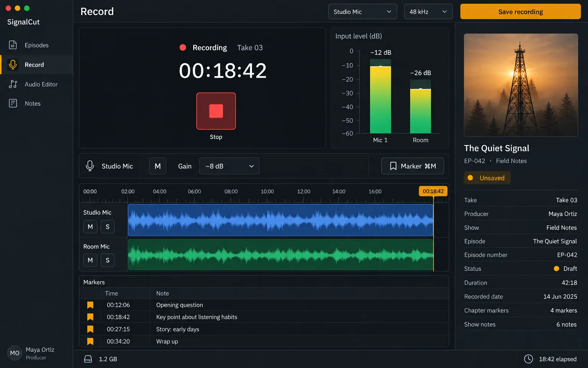Click the bookmark icon for Wrap up
This screenshot has height=368, width=588.
coord(90,341)
